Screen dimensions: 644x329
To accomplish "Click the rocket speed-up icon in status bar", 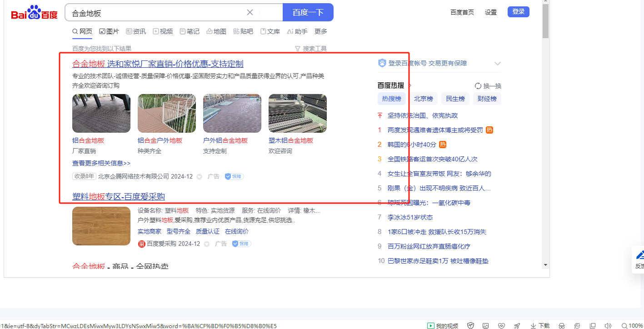I will pos(517,325).
